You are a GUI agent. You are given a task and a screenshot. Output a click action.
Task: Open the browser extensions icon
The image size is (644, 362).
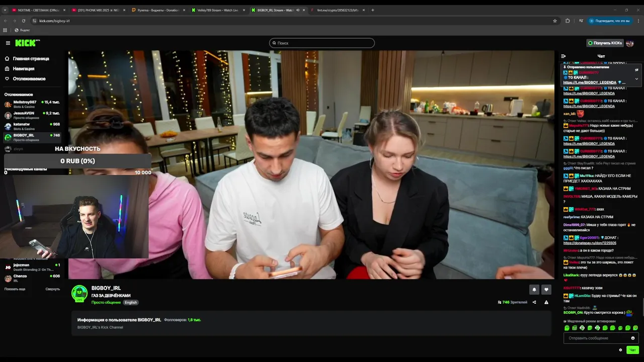[x=568, y=21]
